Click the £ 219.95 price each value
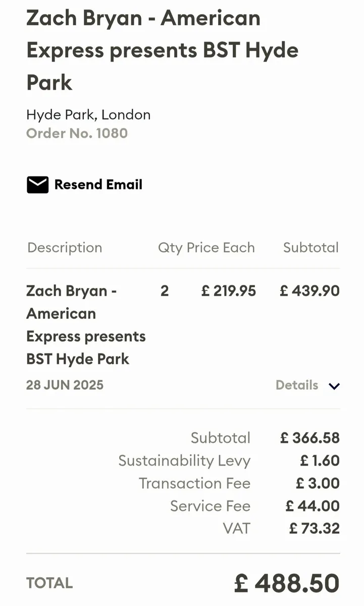 click(x=229, y=291)
